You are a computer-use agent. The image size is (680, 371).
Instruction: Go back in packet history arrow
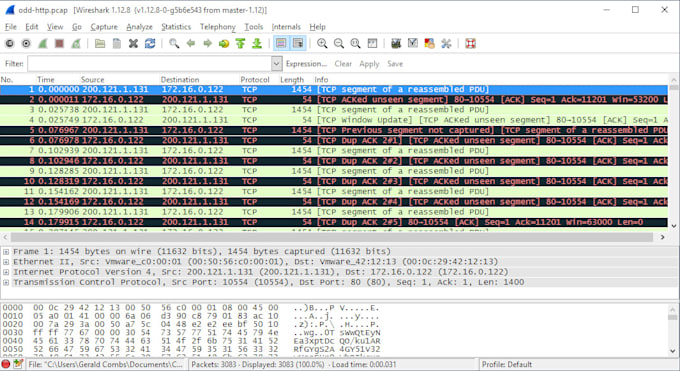(190, 43)
